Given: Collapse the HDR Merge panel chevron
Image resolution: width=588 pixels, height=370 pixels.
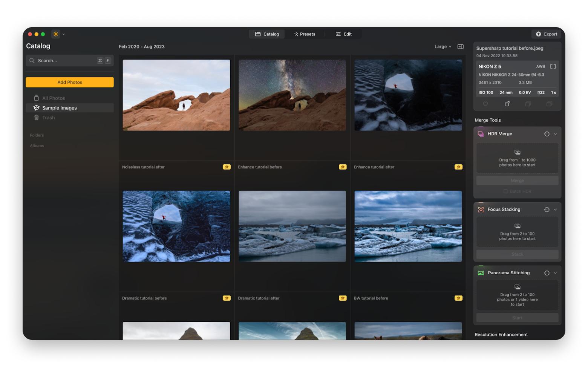Looking at the screenshot, I should [x=555, y=134].
